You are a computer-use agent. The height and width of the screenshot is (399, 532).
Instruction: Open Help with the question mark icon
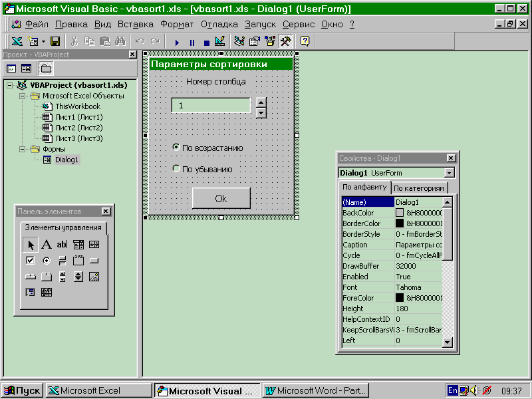tap(305, 41)
